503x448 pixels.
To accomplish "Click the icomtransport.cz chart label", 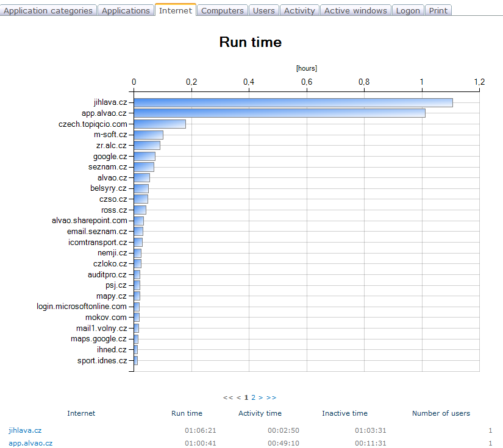I will tap(98, 242).
